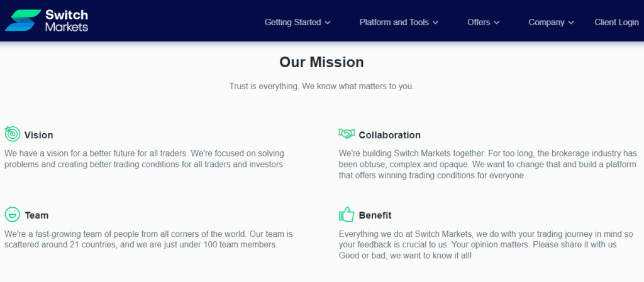Click the Switch Markets logo icon
This screenshot has height=282, width=644.
[x=23, y=21]
